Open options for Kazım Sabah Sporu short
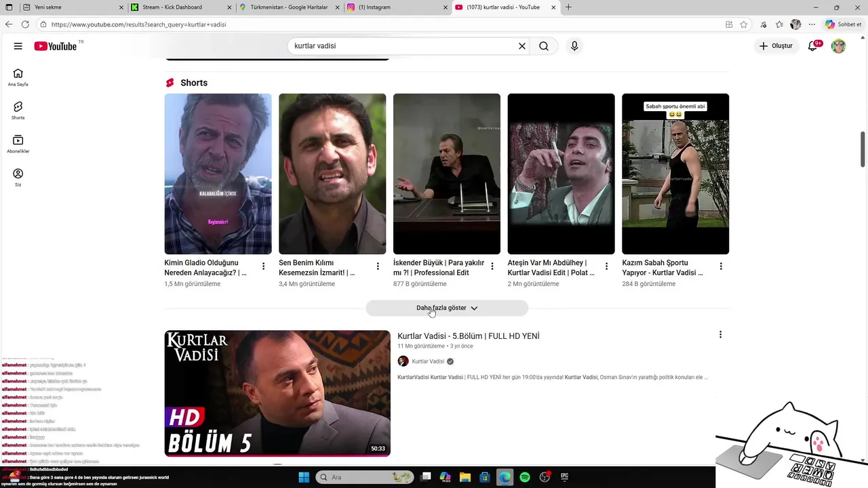Image resolution: width=868 pixels, height=488 pixels. tap(721, 266)
